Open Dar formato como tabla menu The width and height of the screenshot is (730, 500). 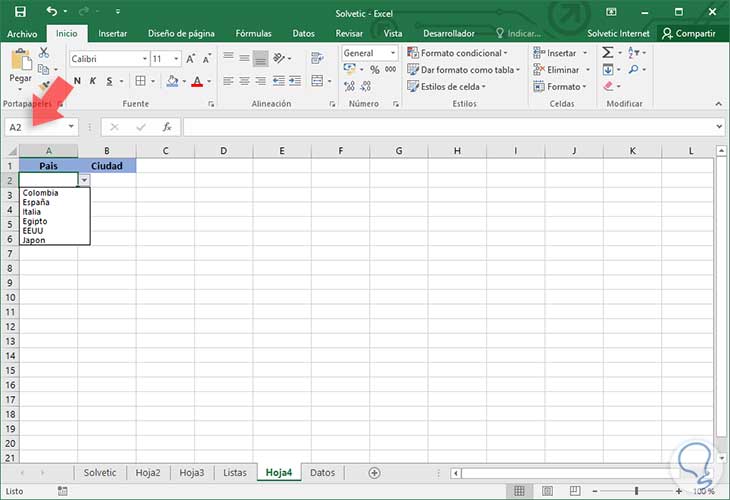pyautogui.click(x=463, y=70)
